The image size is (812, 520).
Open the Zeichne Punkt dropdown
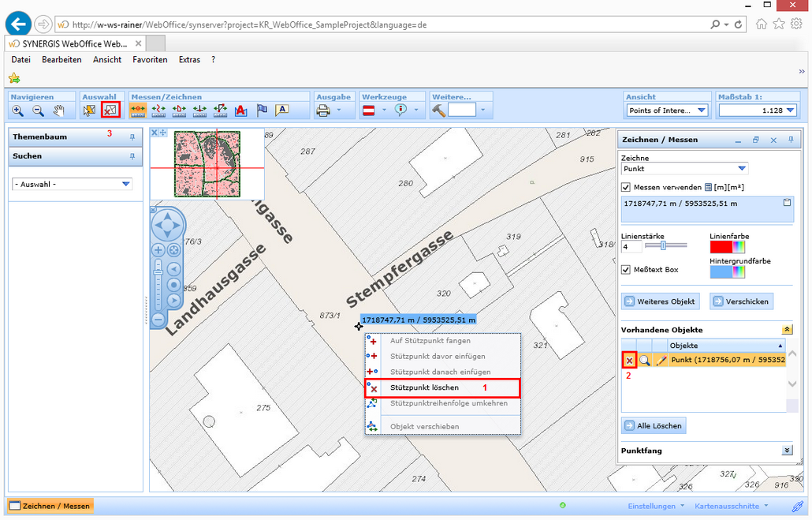tap(741, 169)
